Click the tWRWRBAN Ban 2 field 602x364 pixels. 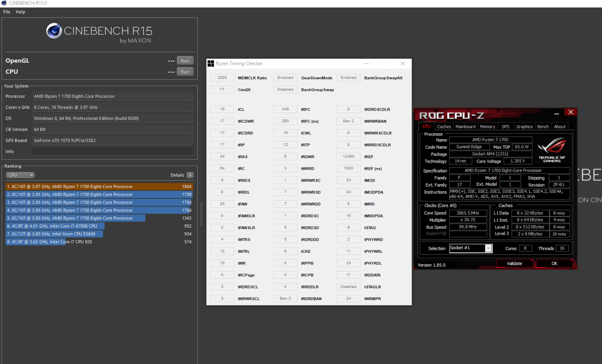(349, 121)
